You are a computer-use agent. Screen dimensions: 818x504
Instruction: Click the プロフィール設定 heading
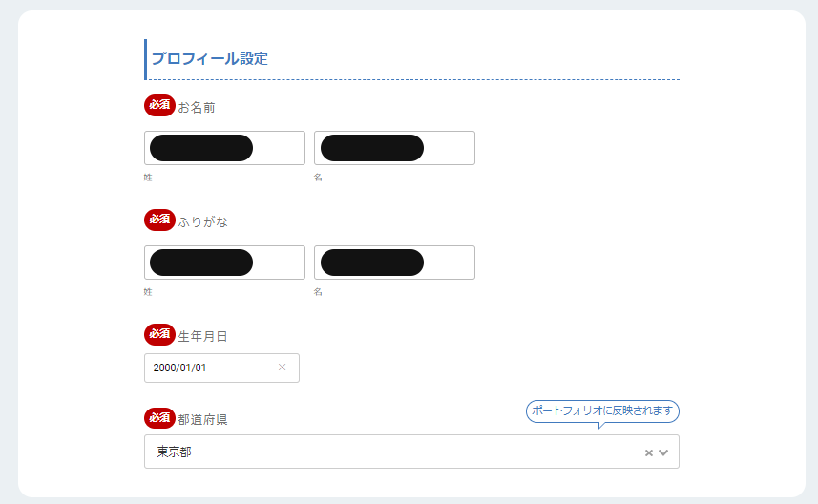pyautogui.click(x=210, y=59)
